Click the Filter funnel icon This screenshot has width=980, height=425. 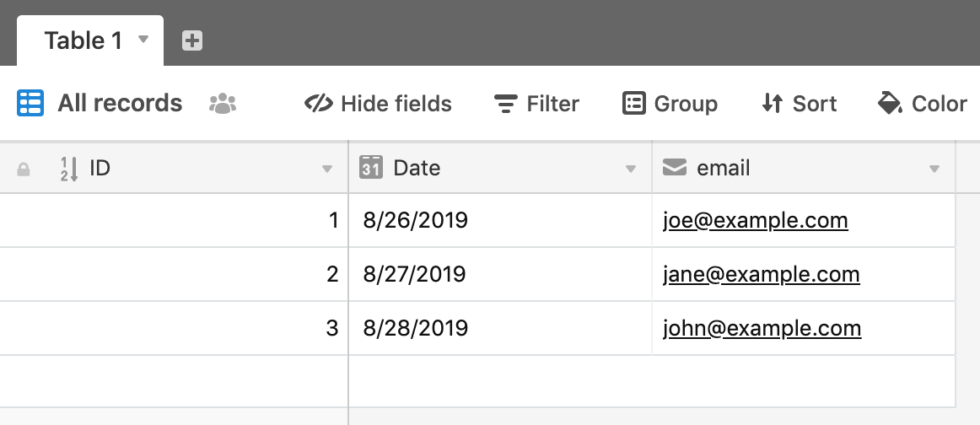pos(506,104)
